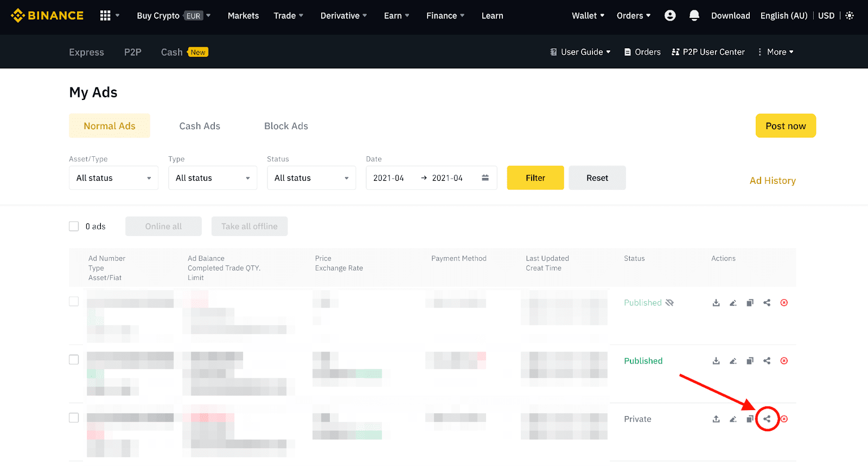This screenshot has width=868, height=466.
Task: Expand the Derivative menu
Action: (x=344, y=16)
